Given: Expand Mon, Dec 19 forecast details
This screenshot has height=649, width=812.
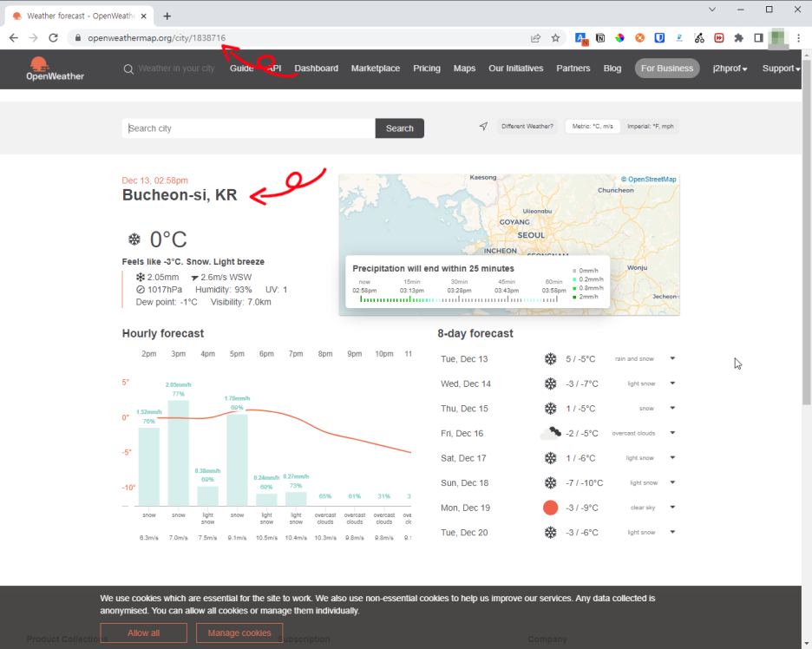Looking at the screenshot, I should [672, 508].
